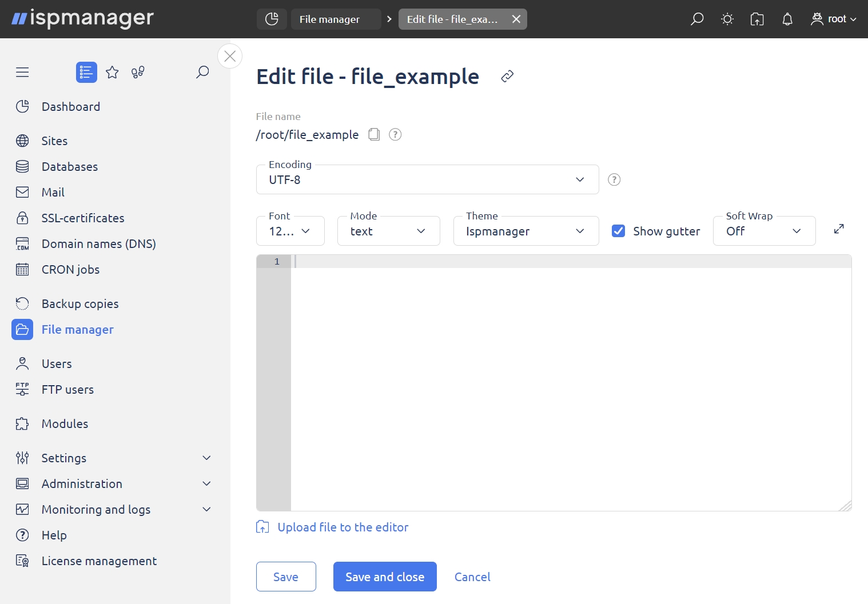The height and width of the screenshot is (604, 868).
Task: Open the Mode text dropdown
Action: coord(388,231)
